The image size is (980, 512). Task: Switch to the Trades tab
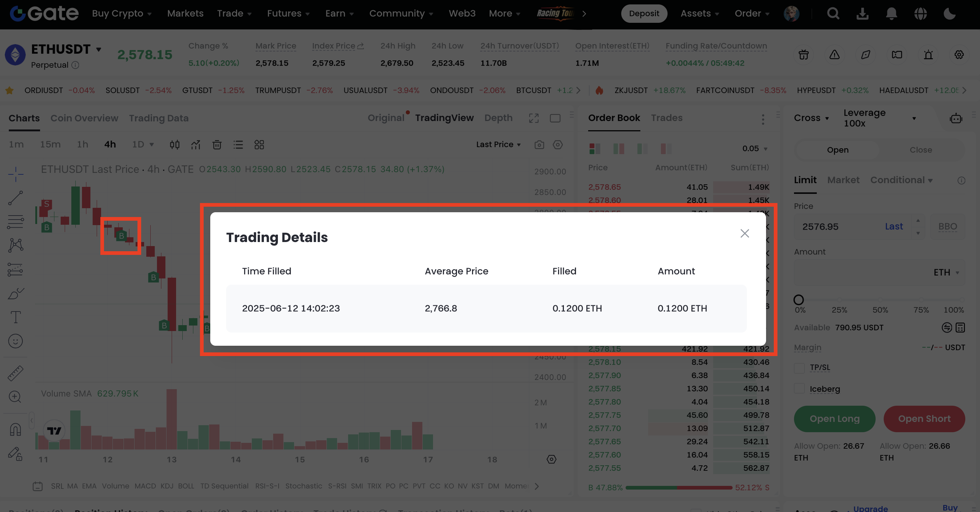(x=666, y=118)
